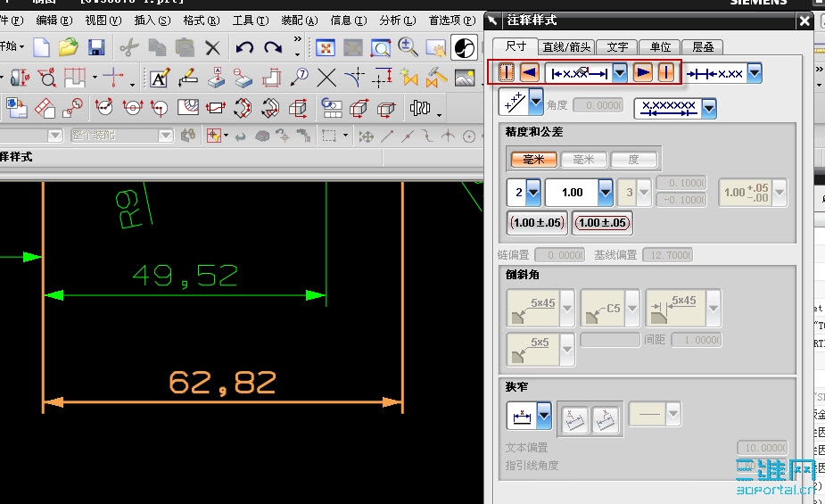Click the ID Symbol balloon icon numbered 7
Image resolution: width=825 pixels, height=504 pixels.
point(301,78)
